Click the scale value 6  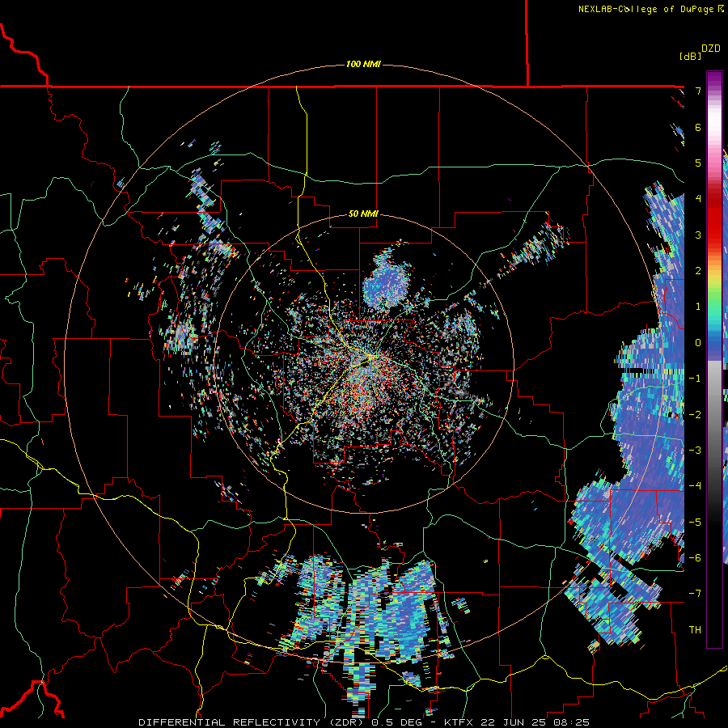[x=698, y=127]
